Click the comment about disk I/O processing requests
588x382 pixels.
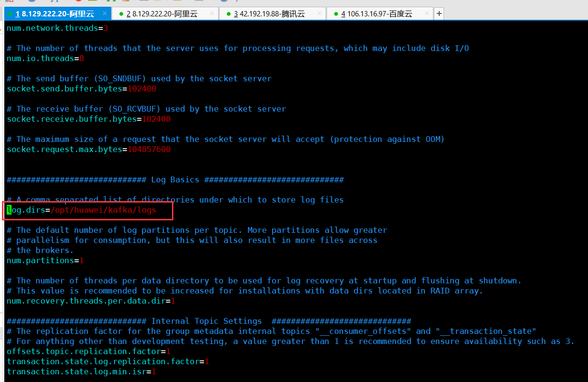tap(238, 49)
